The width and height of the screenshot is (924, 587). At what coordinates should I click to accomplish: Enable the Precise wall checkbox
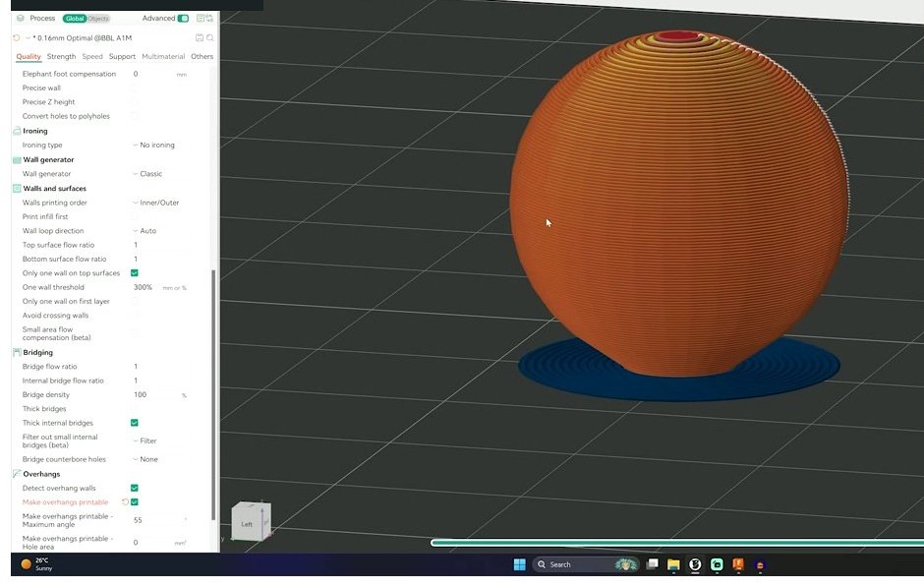[x=135, y=88]
